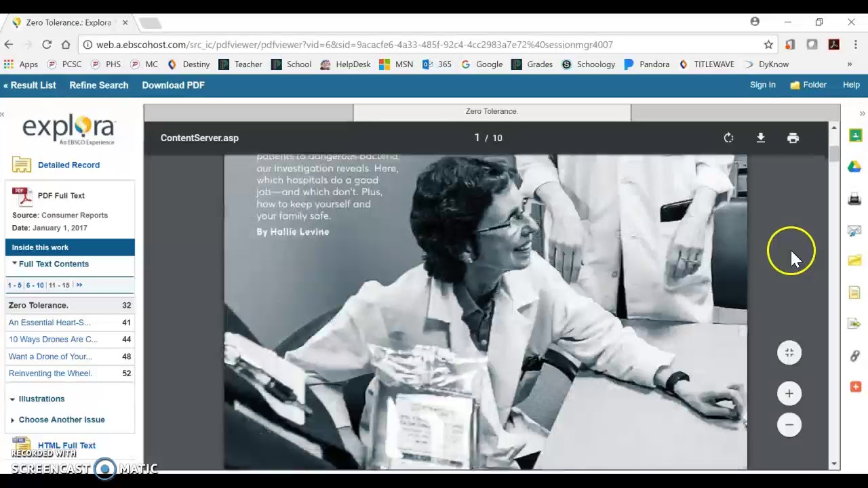Collapse the Illustrations section

point(12,399)
